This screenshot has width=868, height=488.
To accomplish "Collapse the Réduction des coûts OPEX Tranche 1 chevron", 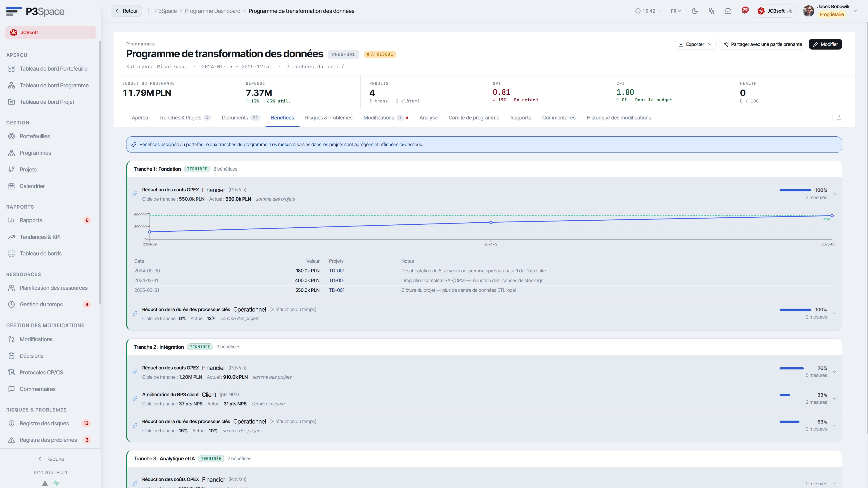I will 834,194.
